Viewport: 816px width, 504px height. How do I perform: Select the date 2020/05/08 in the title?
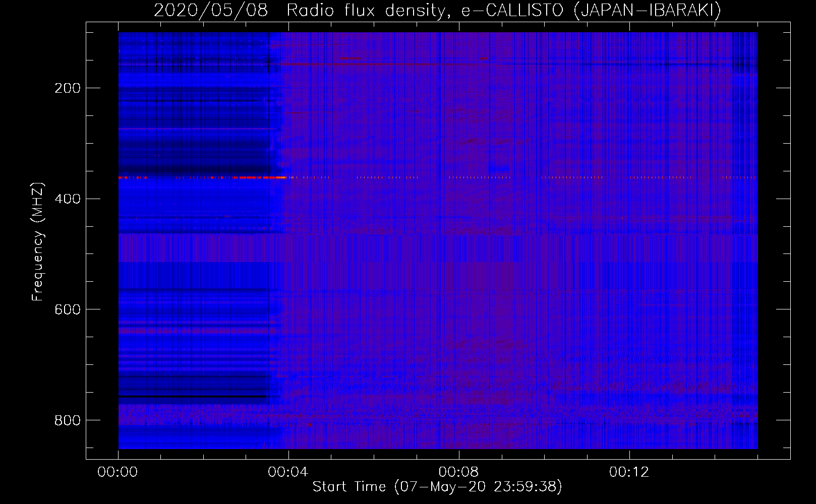[211, 10]
